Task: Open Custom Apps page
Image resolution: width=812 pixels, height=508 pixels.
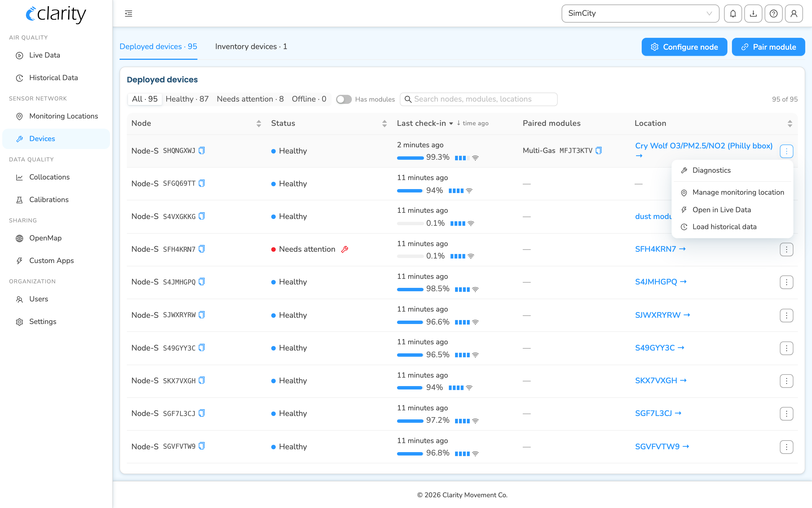Action: [x=56, y=261]
